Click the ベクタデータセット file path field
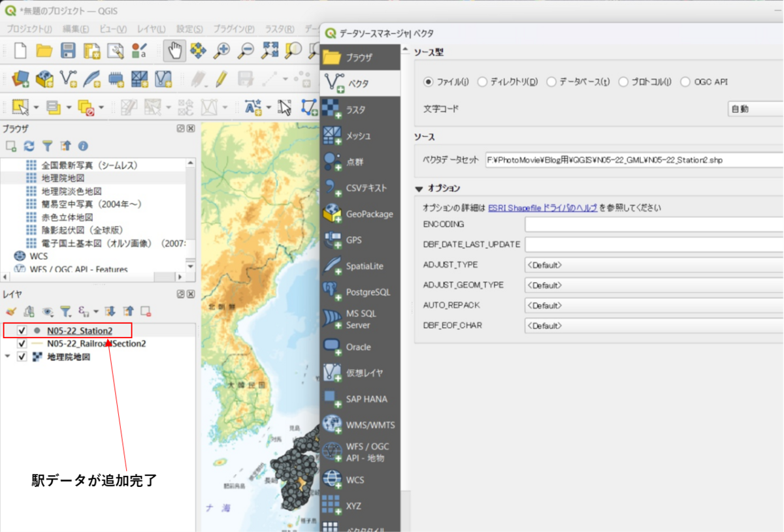Screen dimensions: 784x532 point(634,160)
